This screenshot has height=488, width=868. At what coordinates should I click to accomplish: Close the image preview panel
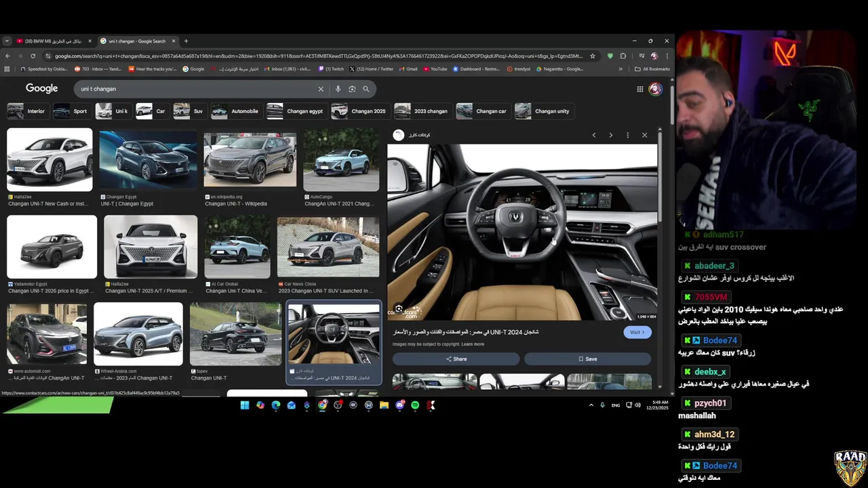point(644,135)
